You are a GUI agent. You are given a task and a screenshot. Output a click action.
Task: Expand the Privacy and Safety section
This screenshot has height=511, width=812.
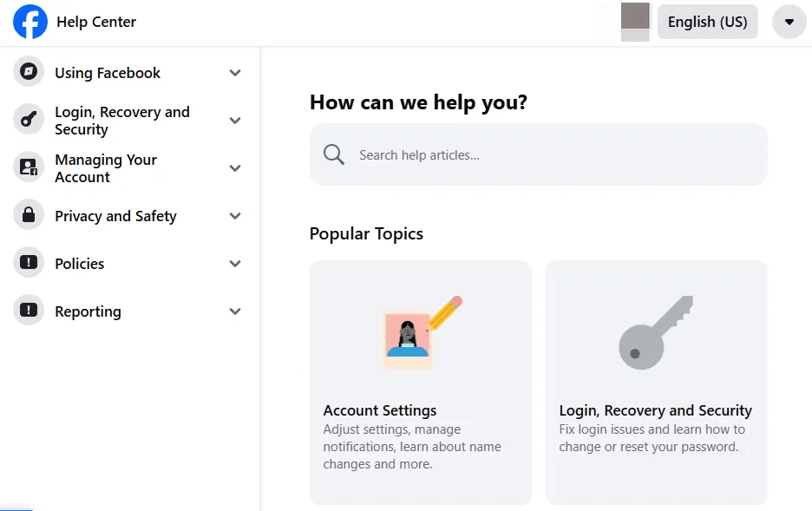pyautogui.click(x=234, y=215)
